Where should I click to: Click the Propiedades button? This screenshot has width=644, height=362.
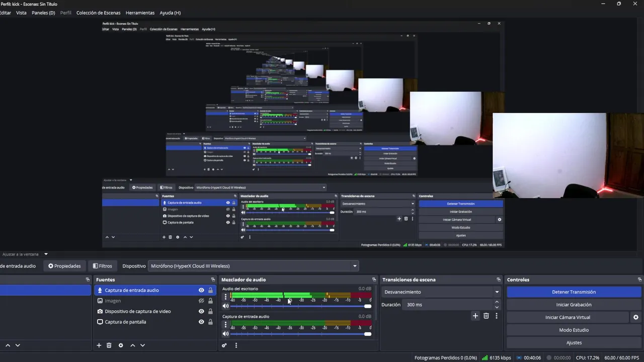point(64,266)
